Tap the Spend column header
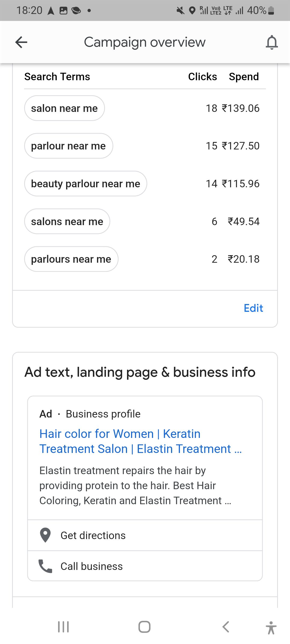Image resolution: width=290 pixels, height=644 pixels. [x=244, y=77]
